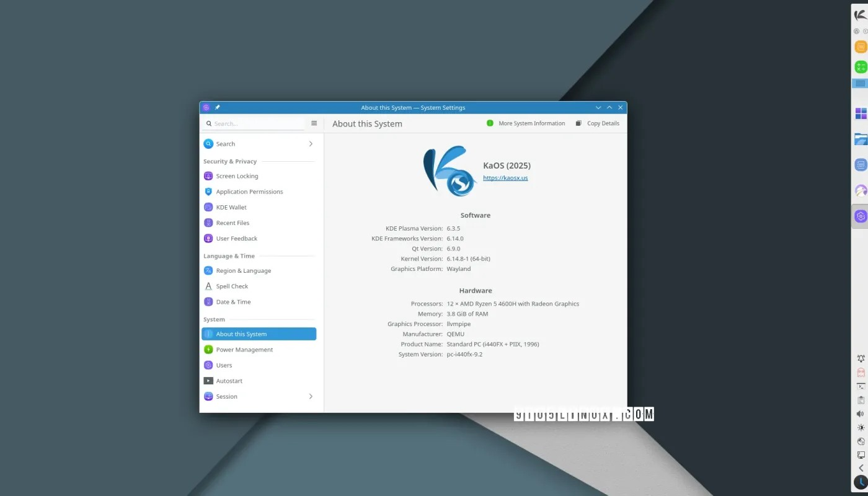
Task: Open Klipper clipboard manager from the tray
Action: click(x=861, y=401)
